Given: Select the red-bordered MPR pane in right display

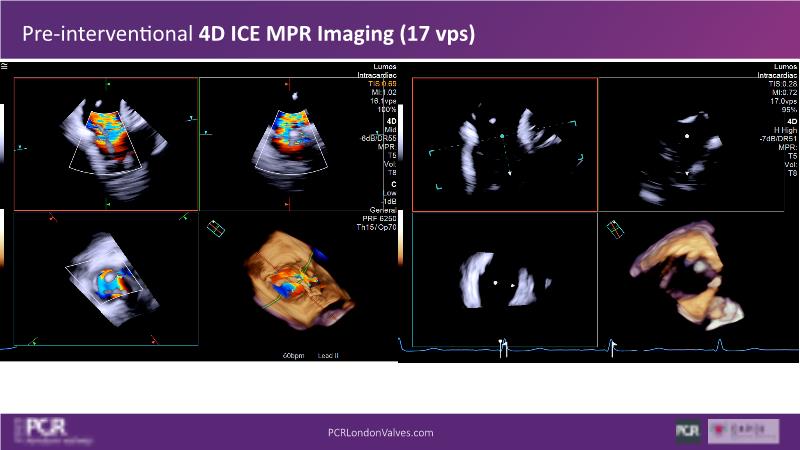Looking at the screenshot, I should 504,145.
